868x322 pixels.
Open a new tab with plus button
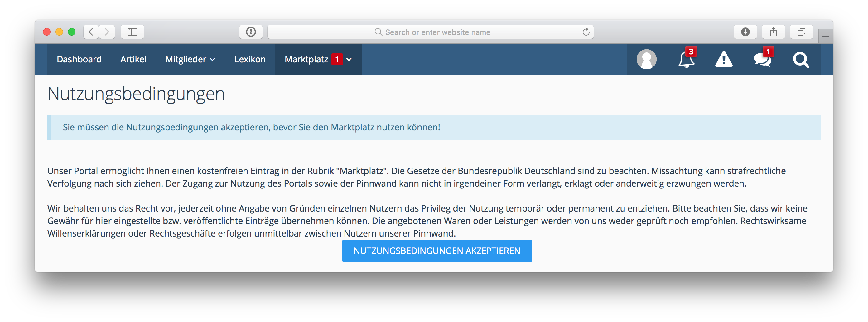826,37
